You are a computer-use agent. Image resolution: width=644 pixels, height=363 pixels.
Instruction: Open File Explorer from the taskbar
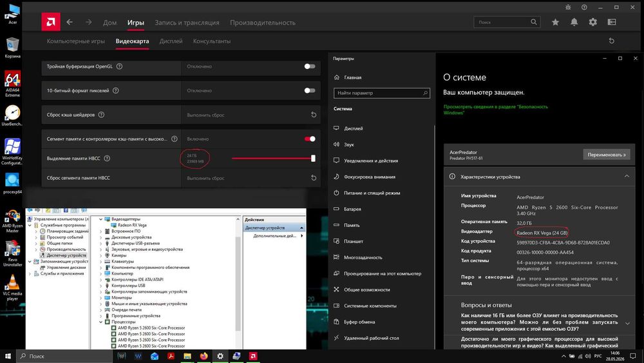(x=187, y=356)
